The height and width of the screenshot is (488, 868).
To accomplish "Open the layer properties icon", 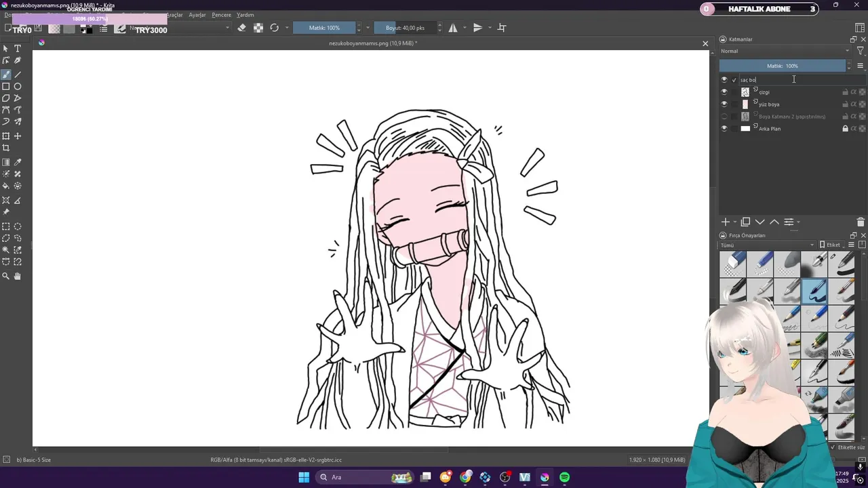I will tap(789, 222).
